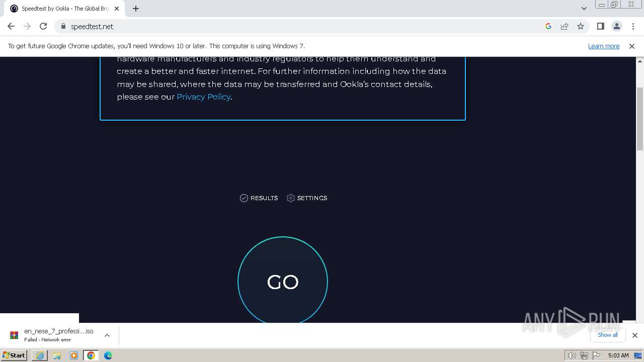Open network status tray icon

(x=584, y=355)
